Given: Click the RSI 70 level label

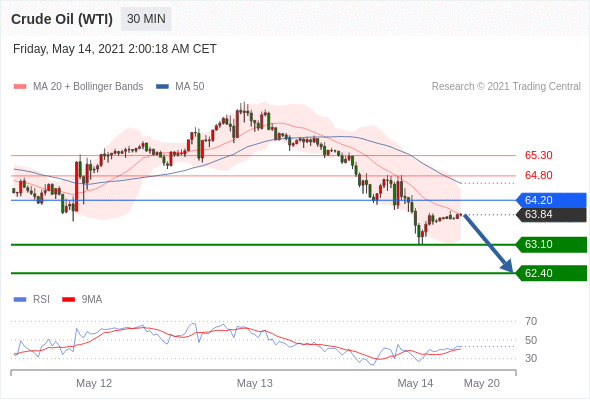Looking at the screenshot, I should (x=531, y=321).
